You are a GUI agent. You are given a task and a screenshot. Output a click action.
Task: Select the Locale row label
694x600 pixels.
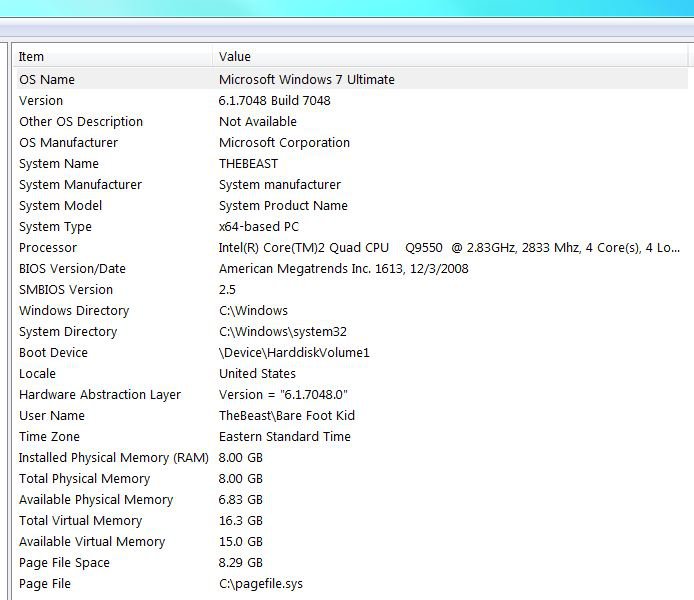37,374
